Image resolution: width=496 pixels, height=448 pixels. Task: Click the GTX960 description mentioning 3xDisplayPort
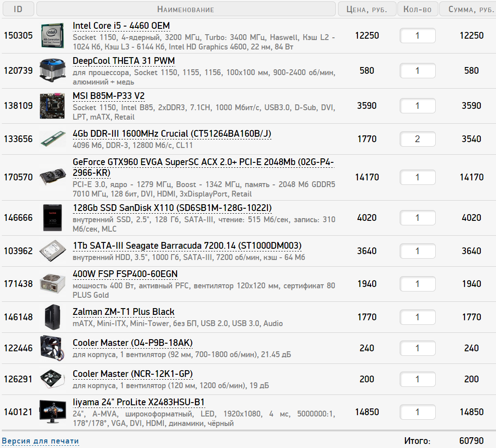click(204, 189)
